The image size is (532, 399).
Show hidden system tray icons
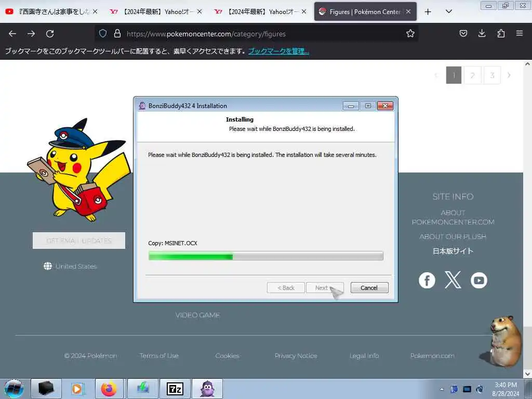(442, 389)
